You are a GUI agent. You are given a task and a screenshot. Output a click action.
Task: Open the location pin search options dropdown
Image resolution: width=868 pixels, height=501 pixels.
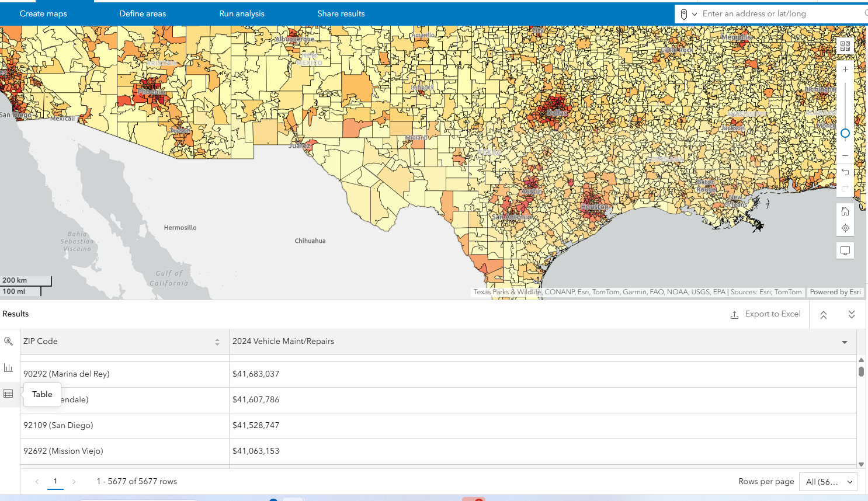pos(687,13)
